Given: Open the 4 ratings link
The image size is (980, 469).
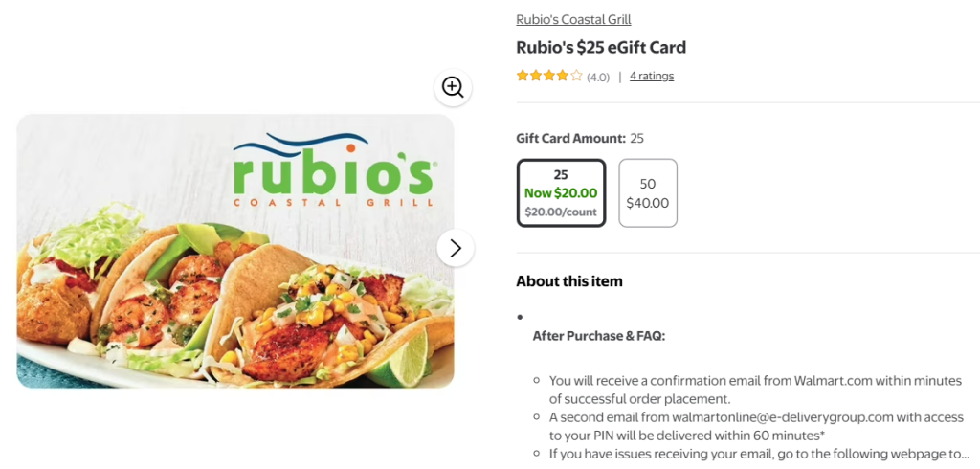Looking at the screenshot, I should point(651,77).
